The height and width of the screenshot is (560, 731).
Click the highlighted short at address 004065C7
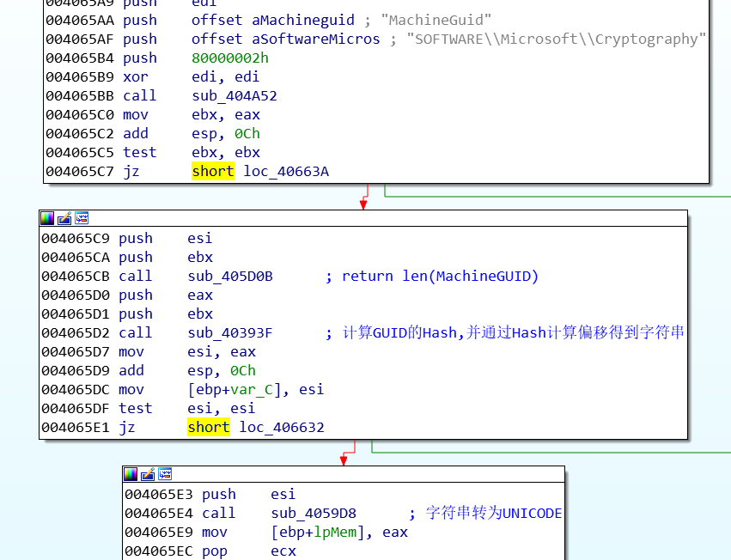213,172
